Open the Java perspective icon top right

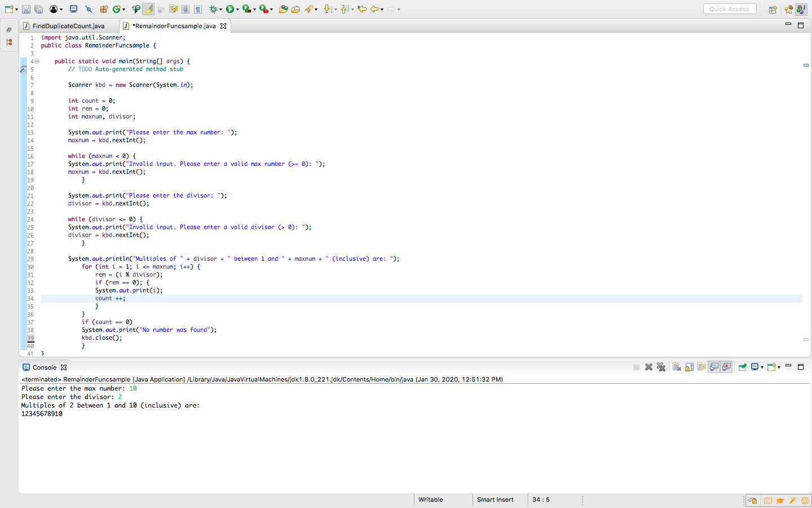801,9
